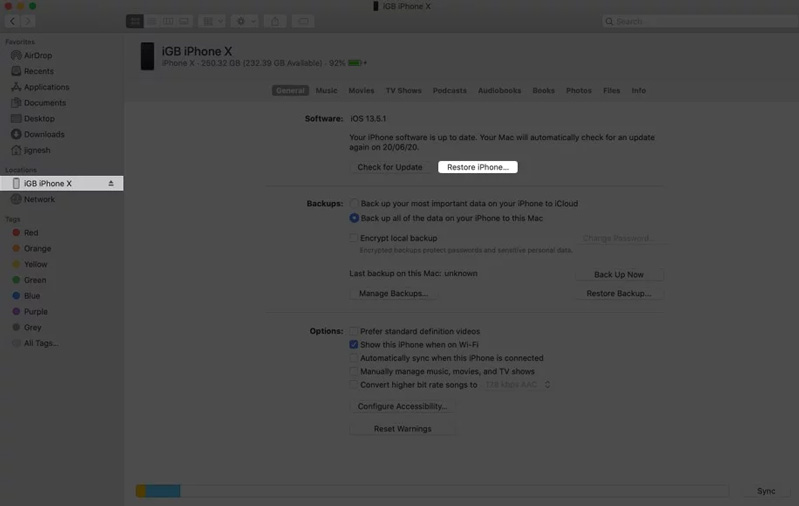Viewport: 799px width, 506px height.
Task: Enable manually manage music, movies, TV shows
Action: (x=353, y=371)
